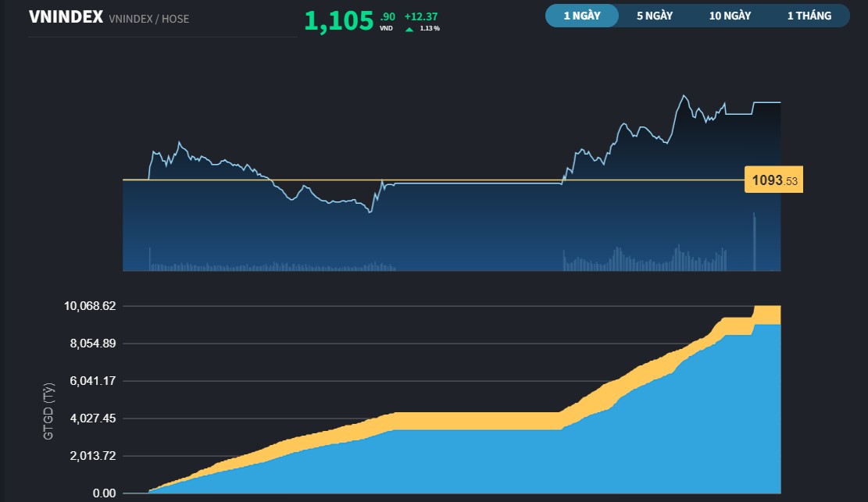Click the VNINDEX title heading
Viewport: 868px width, 502px height.
(x=66, y=17)
